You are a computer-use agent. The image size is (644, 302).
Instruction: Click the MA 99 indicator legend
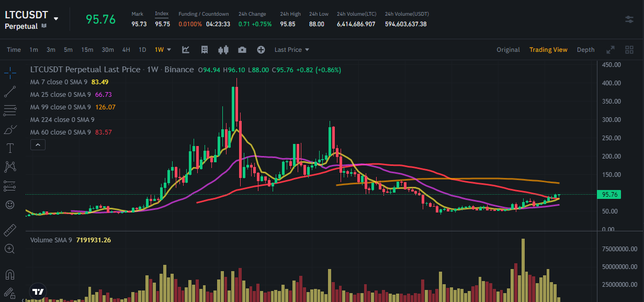pyautogui.click(x=73, y=107)
